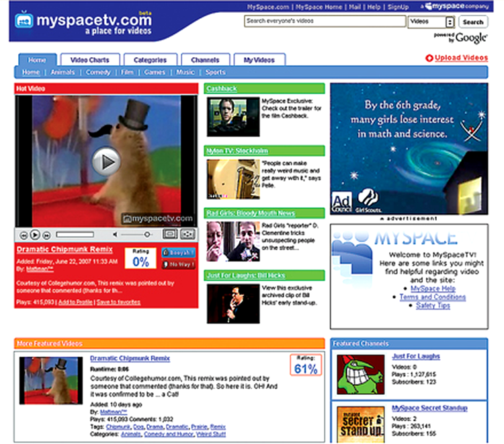504x444 pixels.
Task: Open Just For Laughs channel link
Action: click(x=416, y=356)
